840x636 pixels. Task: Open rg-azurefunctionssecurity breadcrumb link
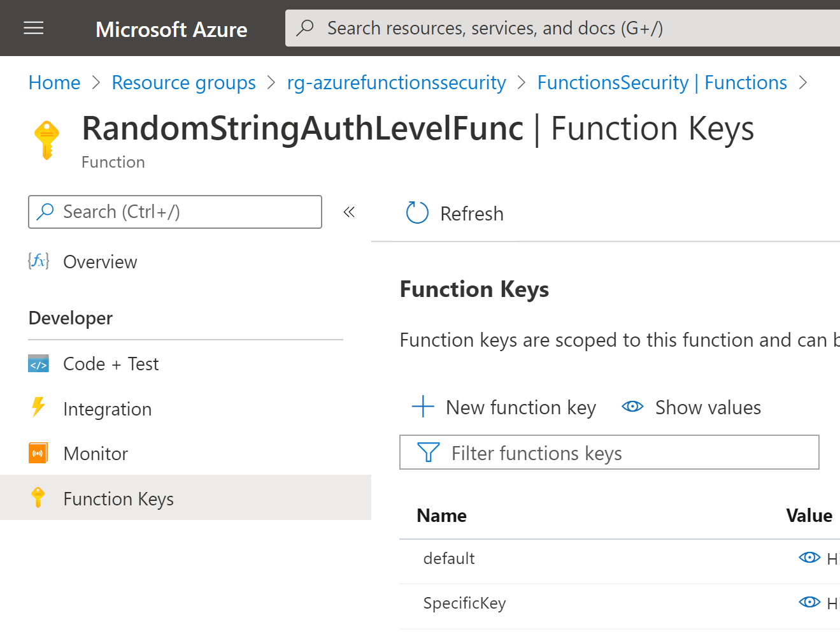pos(396,83)
